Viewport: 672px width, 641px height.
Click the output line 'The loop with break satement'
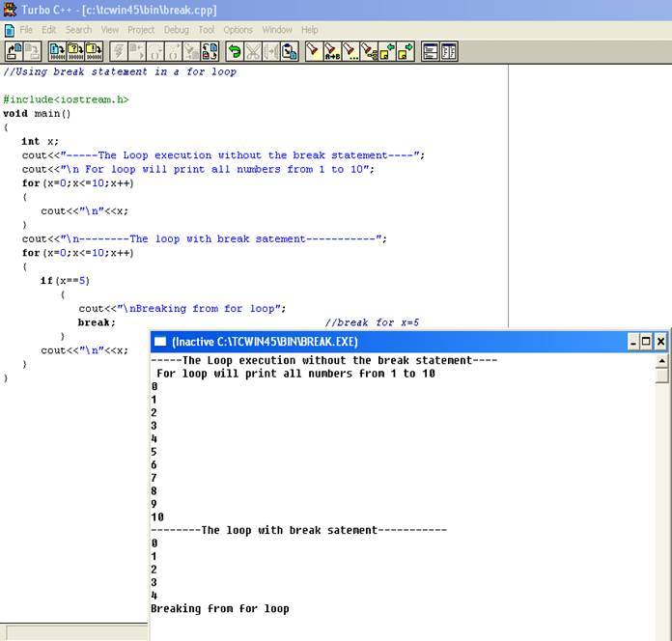(x=298, y=530)
